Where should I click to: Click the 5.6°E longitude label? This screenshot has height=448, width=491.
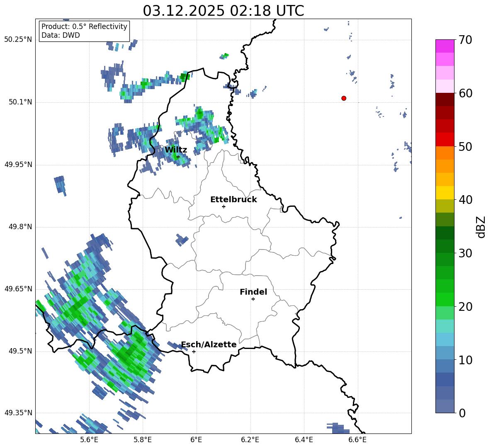point(89,440)
